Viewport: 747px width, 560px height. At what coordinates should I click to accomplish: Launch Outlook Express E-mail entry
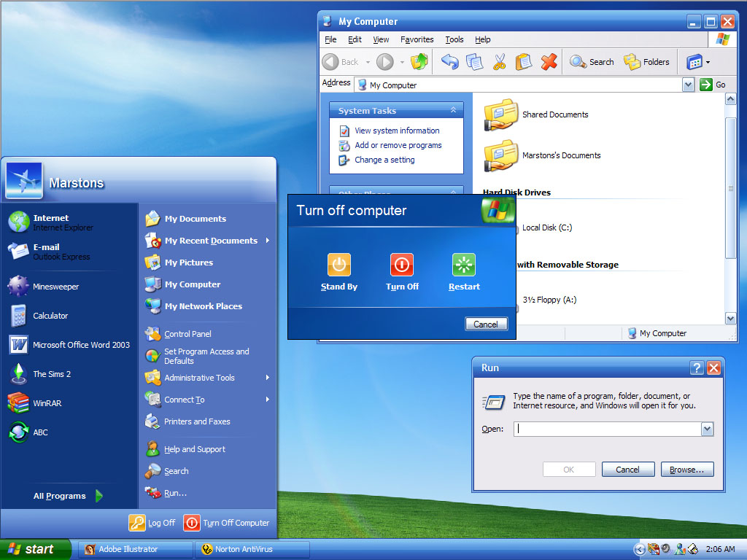[49, 252]
